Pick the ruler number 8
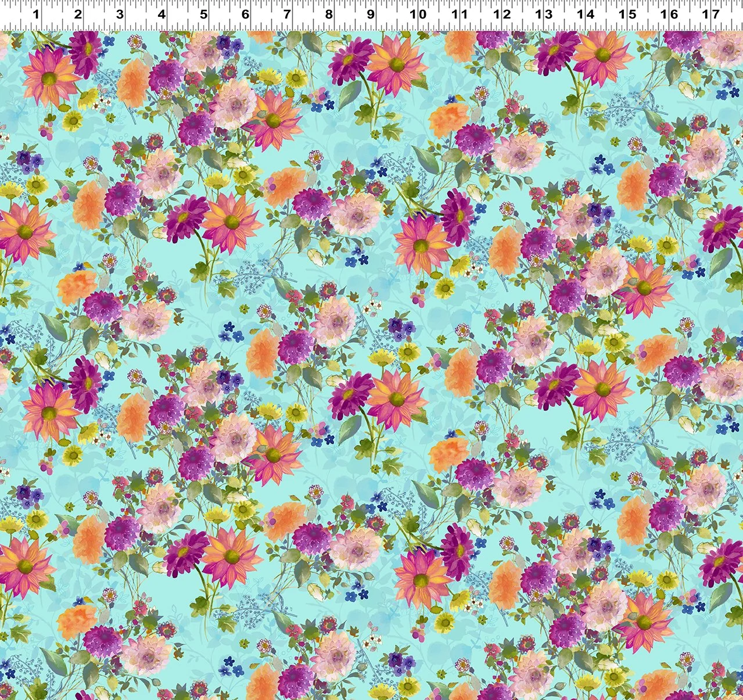This screenshot has width=743, height=700. pos(329,14)
